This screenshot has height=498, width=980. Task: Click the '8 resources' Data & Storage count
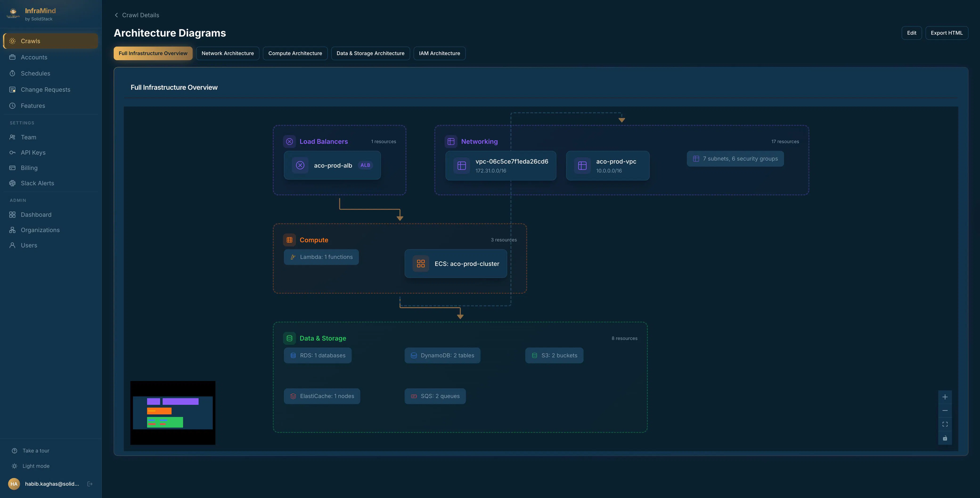pos(624,338)
